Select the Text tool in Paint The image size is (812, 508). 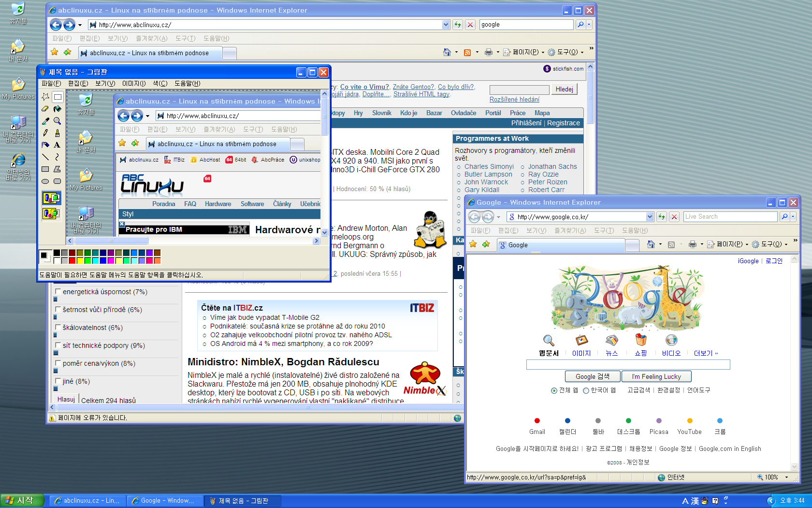point(57,145)
